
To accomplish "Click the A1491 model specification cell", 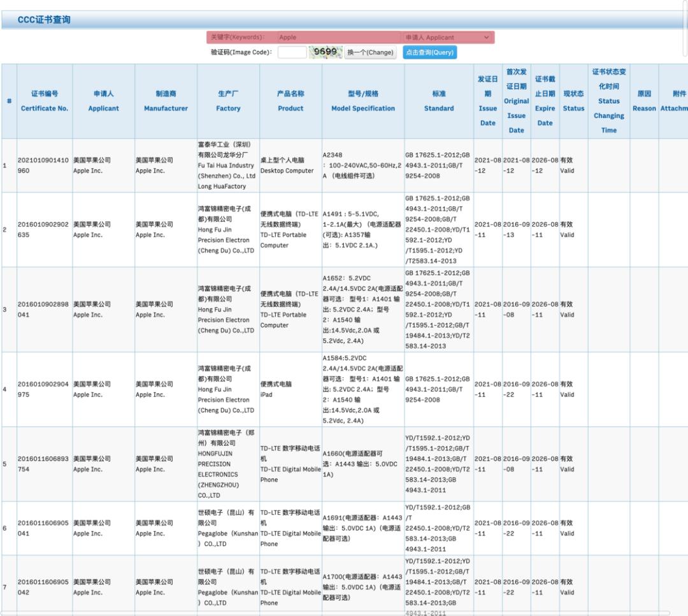I will [362, 229].
